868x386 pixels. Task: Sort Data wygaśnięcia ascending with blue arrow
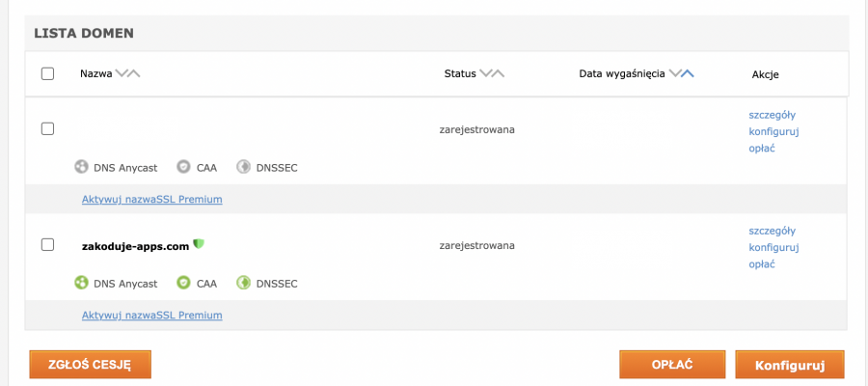tap(688, 73)
